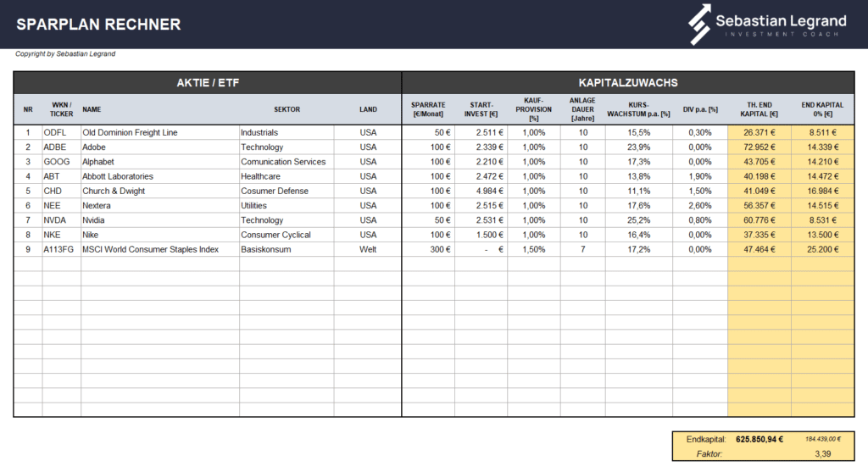Screen dimensions: 868x472
Task: Click the Nextera name cell
Action: (160, 205)
